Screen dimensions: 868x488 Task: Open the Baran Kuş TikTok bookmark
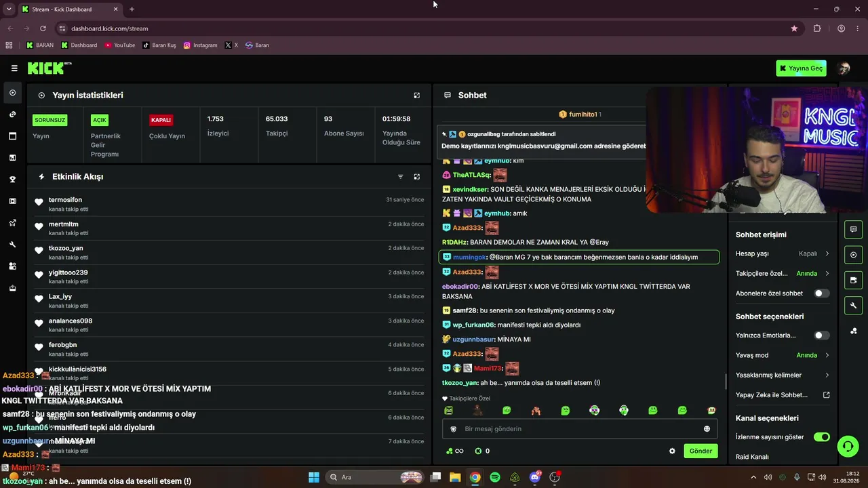pos(159,45)
